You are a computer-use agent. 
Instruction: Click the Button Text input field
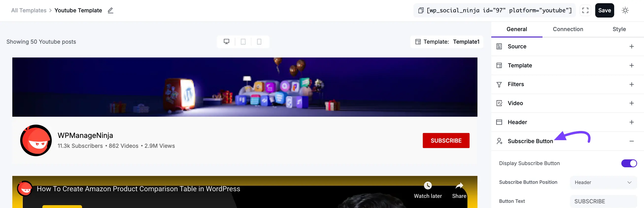(603, 201)
